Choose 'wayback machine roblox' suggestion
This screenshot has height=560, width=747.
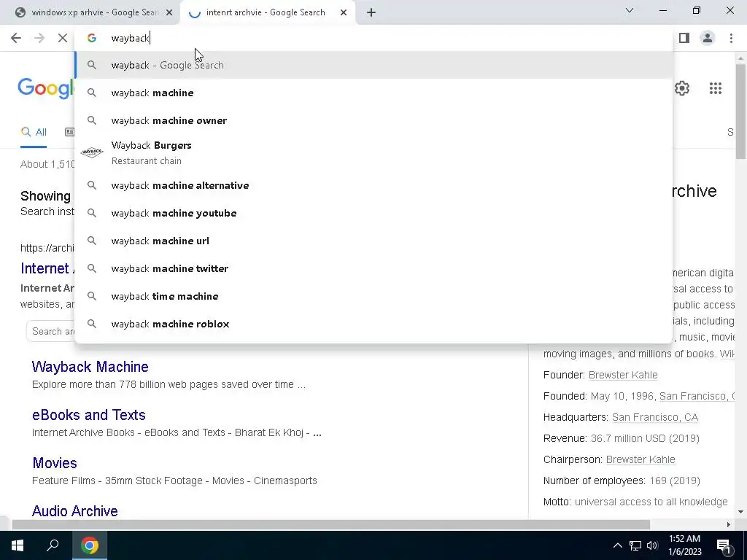click(373, 324)
